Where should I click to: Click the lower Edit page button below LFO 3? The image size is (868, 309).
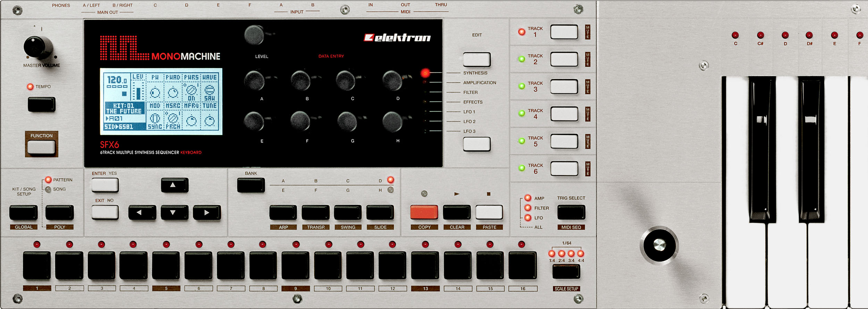pos(477,144)
